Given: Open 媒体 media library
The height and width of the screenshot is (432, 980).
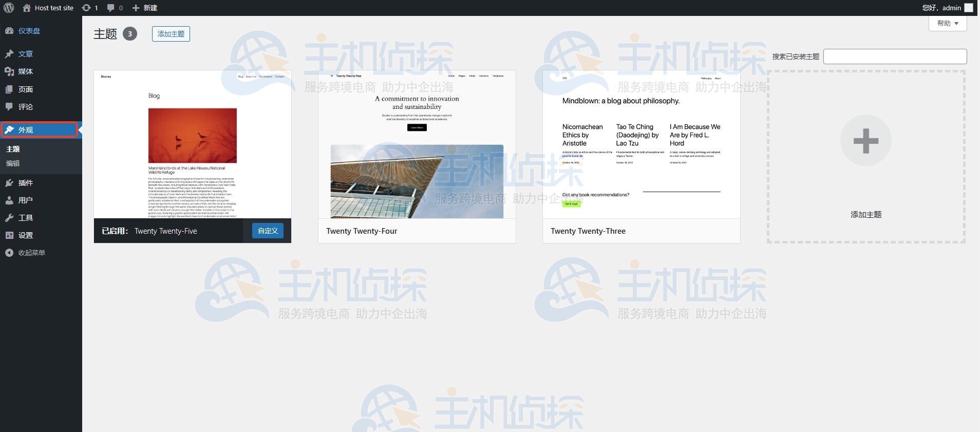Looking at the screenshot, I should (x=25, y=71).
